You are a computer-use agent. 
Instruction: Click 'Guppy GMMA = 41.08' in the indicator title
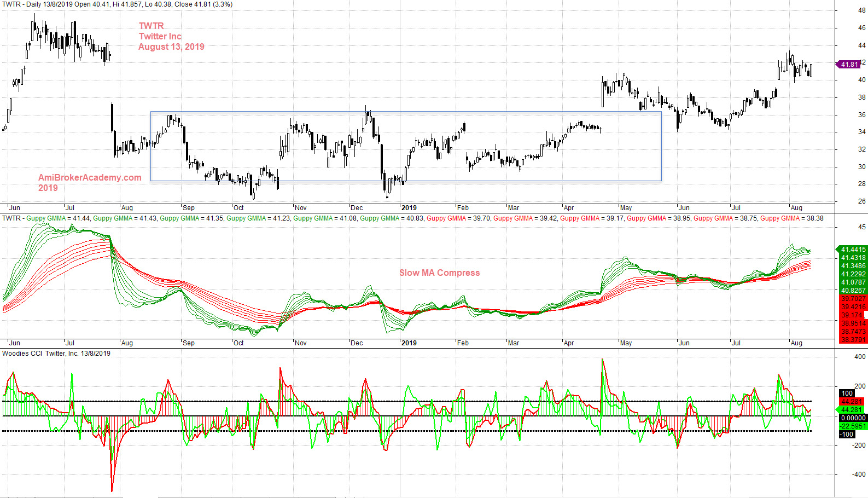[x=325, y=218]
